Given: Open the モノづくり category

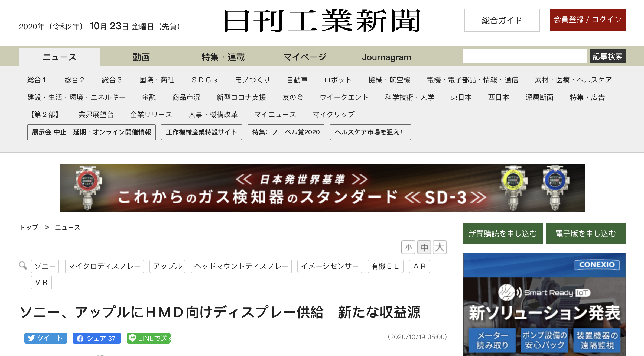Looking at the screenshot, I should pos(252,80).
